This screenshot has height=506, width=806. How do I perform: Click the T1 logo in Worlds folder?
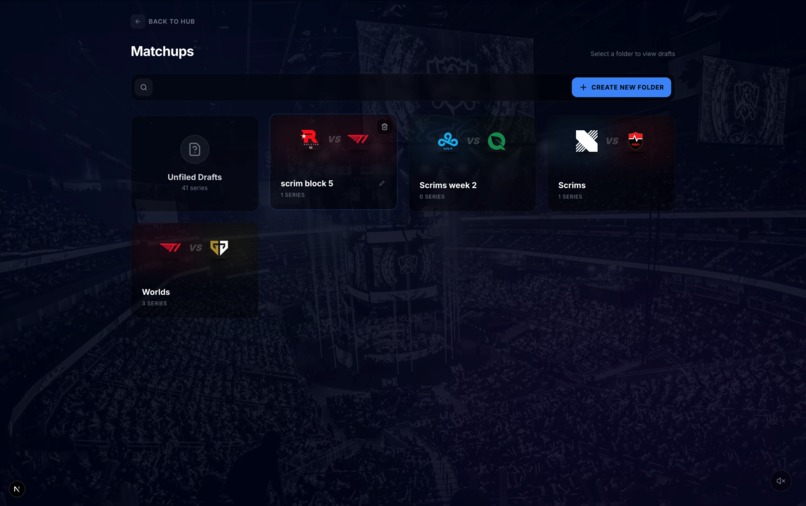click(x=170, y=248)
